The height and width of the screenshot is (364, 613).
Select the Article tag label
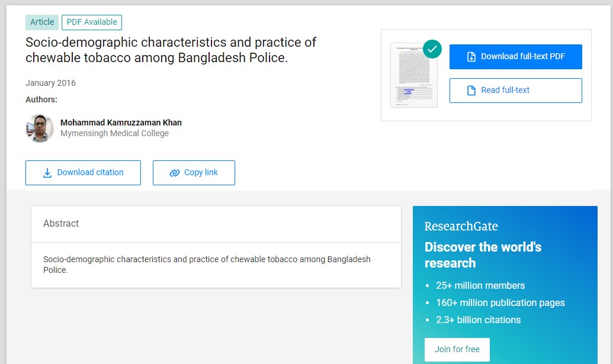tap(42, 22)
